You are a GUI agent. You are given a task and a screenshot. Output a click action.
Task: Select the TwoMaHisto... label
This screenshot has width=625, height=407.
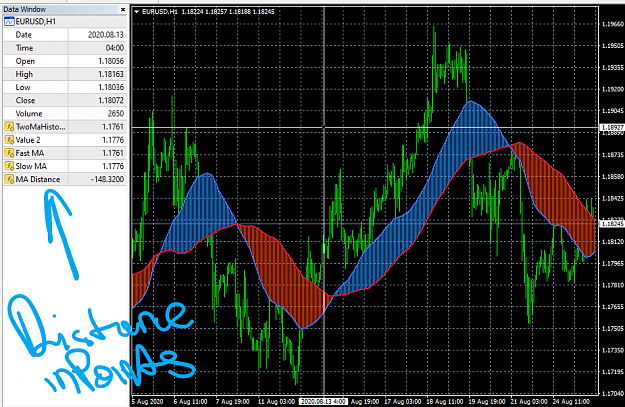pyautogui.click(x=40, y=127)
